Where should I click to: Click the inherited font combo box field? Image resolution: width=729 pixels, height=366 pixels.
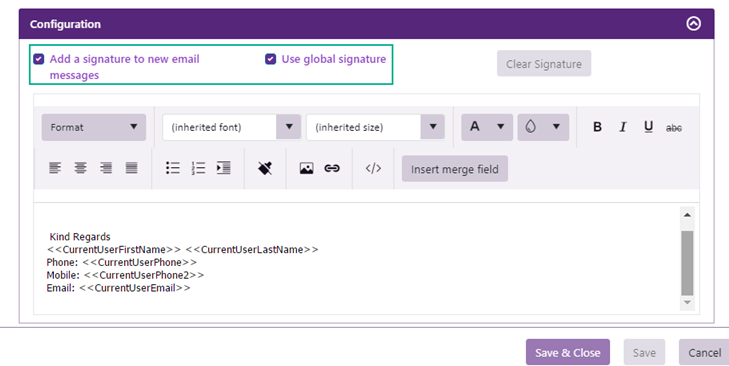[x=219, y=127]
